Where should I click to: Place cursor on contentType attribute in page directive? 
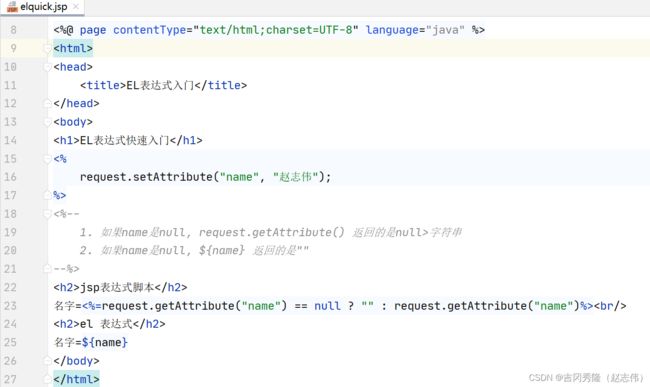coord(150,30)
